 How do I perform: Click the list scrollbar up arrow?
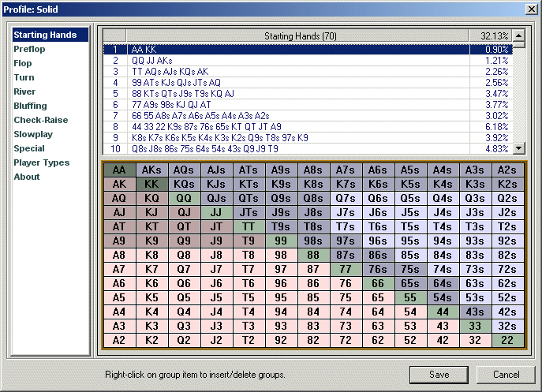(519, 35)
